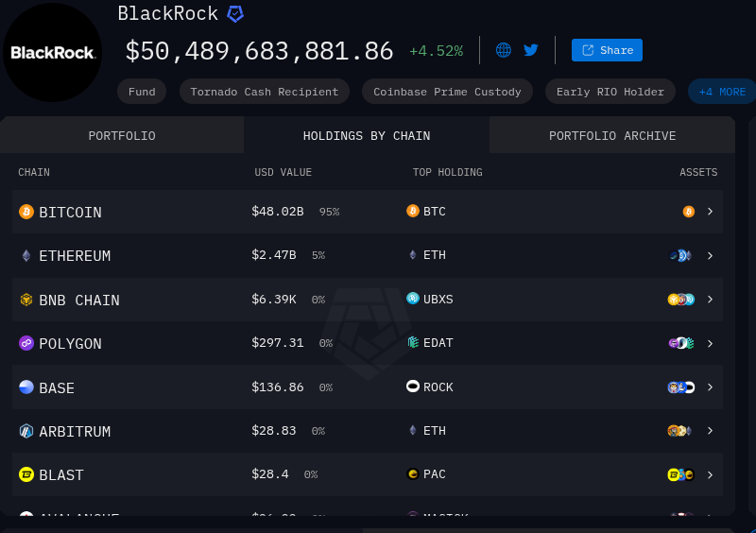Click the TOP HOLDING column header
756x533 pixels.
[x=447, y=172]
